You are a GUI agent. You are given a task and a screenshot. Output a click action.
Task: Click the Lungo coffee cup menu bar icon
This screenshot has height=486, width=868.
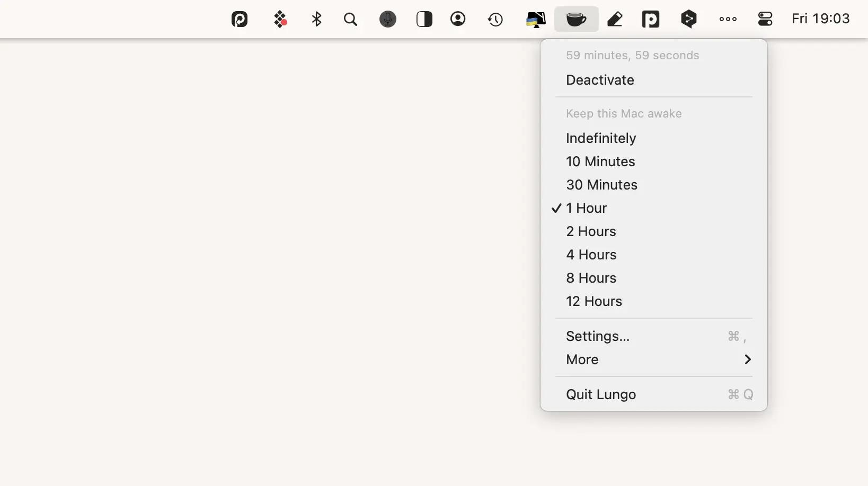tap(576, 19)
